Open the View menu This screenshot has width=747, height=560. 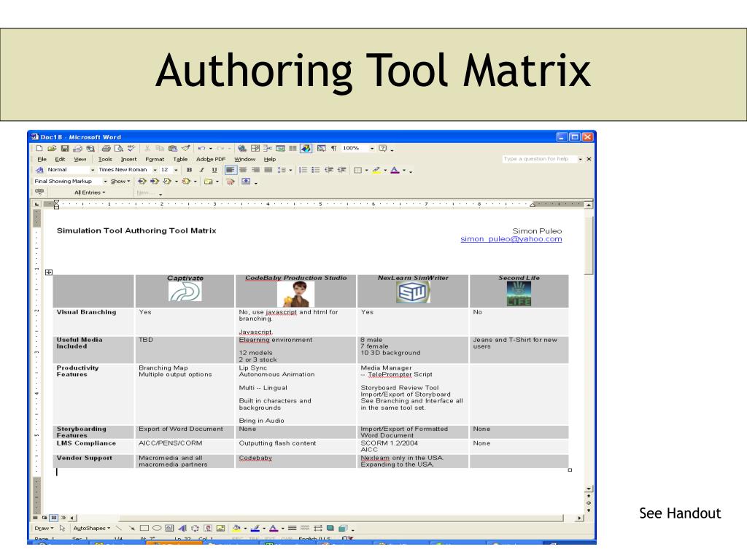coord(80,160)
